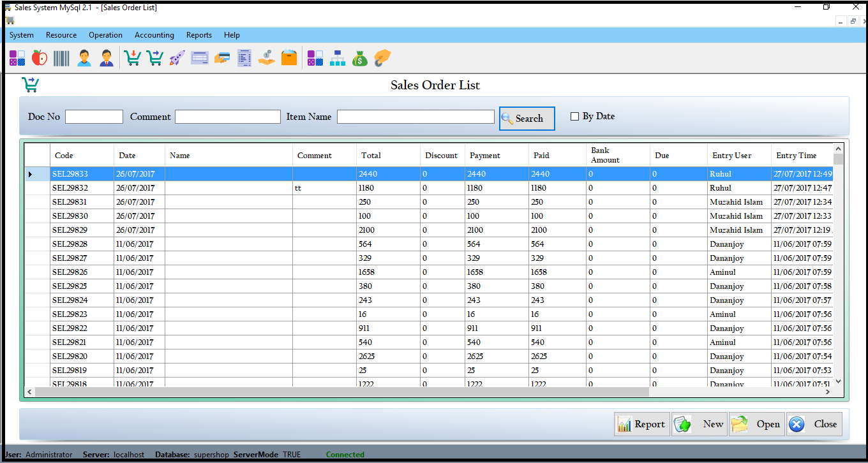The width and height of the screenshot is (868, 463).
Task: Enable the By Date checkbox
Action: click(x=574, y=117)
